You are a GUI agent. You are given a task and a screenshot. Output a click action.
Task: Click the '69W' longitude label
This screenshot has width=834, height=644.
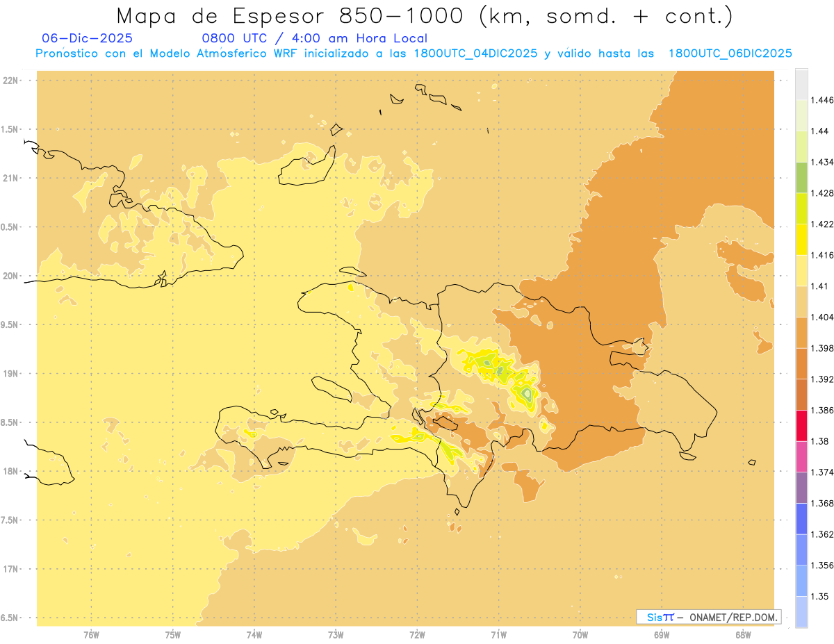point(662,634)
